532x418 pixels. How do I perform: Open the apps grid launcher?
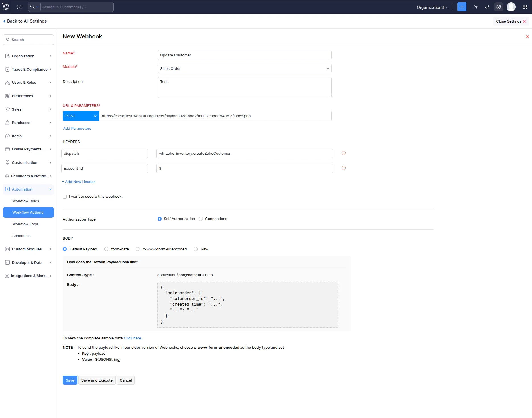525,7
